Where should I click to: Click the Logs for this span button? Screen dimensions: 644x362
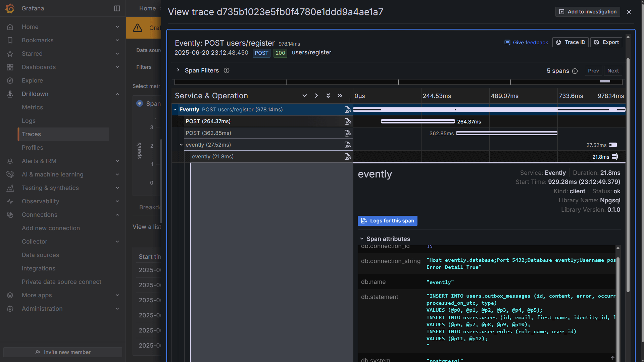(x=387, y=220)
